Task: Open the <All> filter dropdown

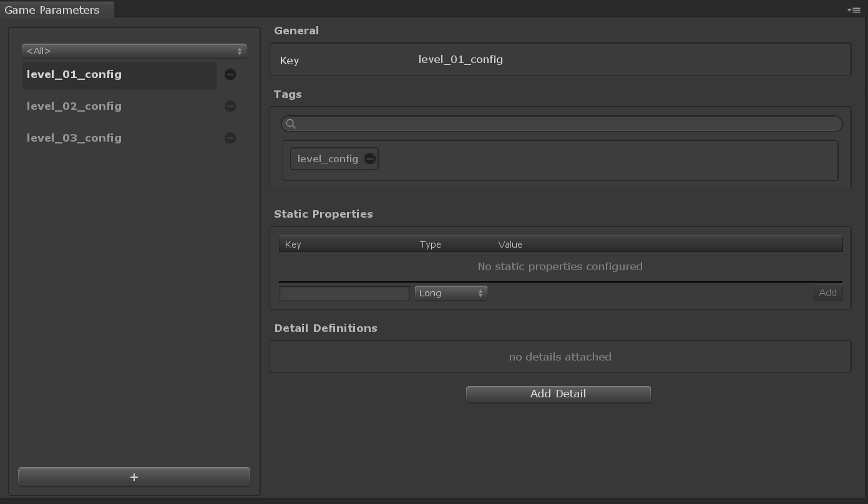Action: pos(134,51)
